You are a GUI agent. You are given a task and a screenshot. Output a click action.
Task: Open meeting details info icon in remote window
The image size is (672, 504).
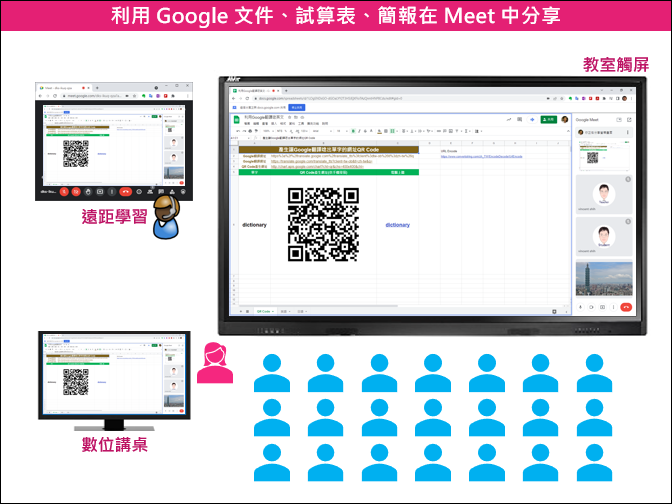(x=139, y=192)
